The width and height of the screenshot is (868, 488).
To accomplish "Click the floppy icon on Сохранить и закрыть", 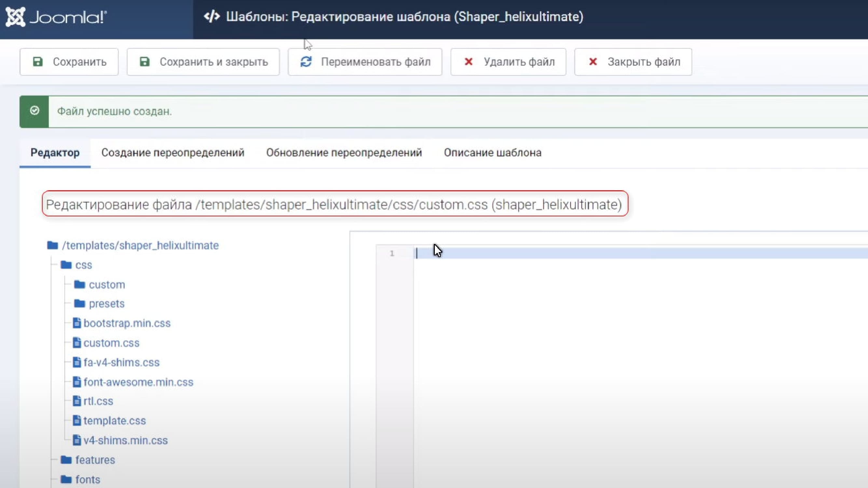I will click(145, 61).
